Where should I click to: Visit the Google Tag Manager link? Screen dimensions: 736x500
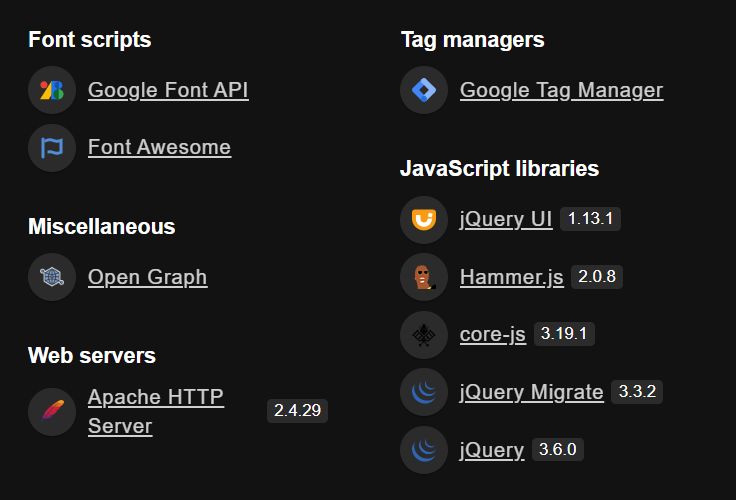[x=561, y=90]
